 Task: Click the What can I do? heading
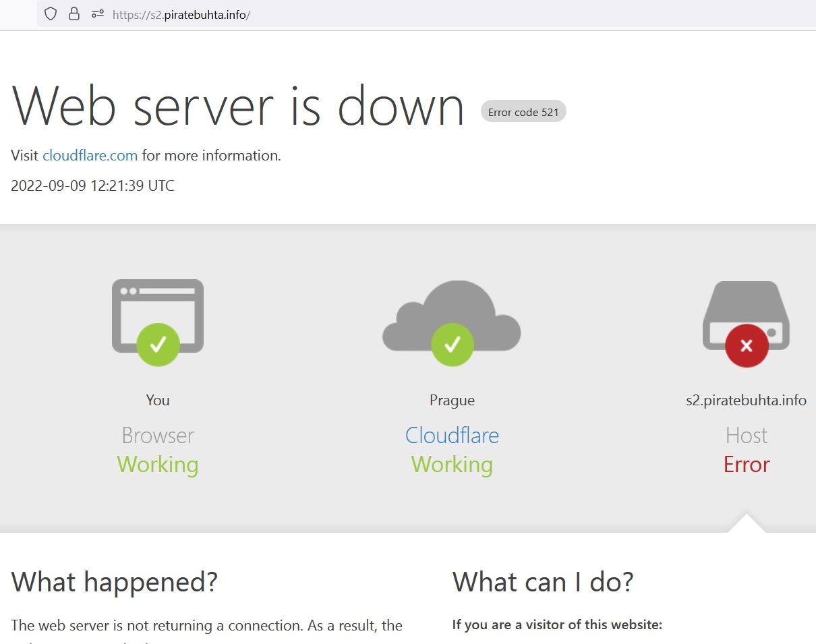[543, 581]
